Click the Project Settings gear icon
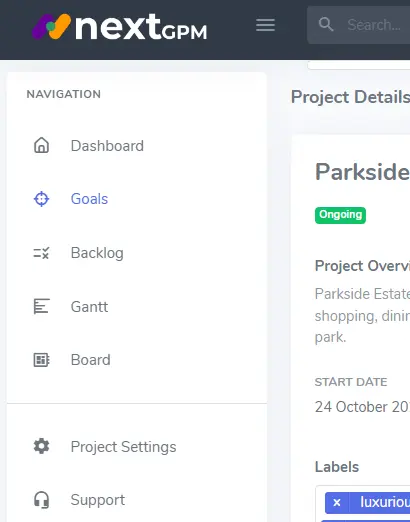The width and height of the screenshot is (410, 522). click(41, 446)
